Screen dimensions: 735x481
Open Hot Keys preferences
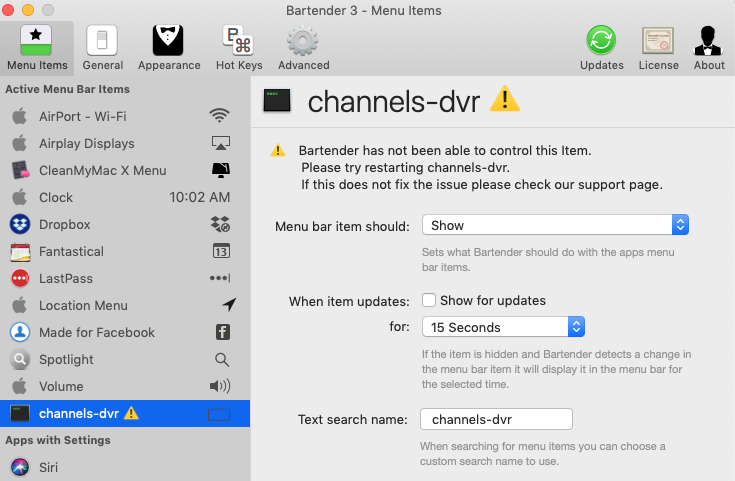238,41
